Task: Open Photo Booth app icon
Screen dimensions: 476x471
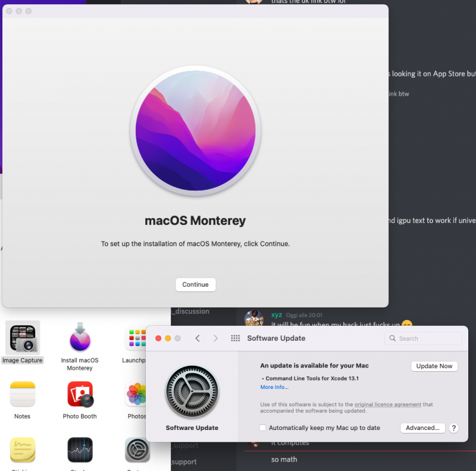Action: pyautogui.click(x=80, y=394)
